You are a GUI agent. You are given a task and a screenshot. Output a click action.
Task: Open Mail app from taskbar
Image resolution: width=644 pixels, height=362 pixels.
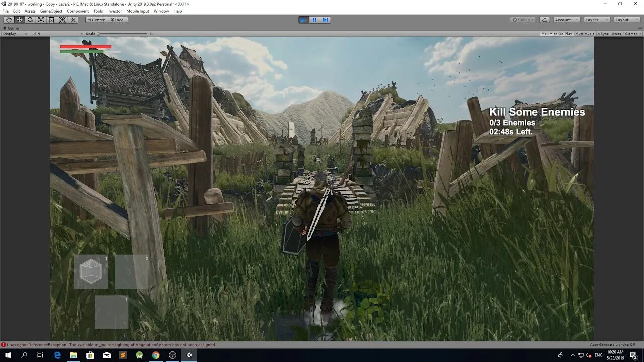coord(107,355)
